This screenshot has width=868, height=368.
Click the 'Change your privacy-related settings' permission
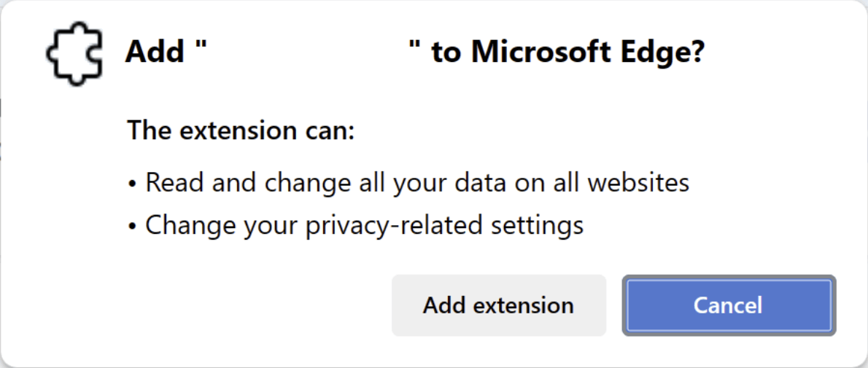point(364,225)
